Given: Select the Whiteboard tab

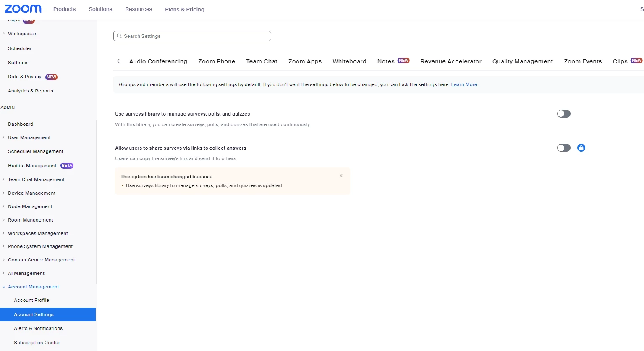Looking at the screenshot, I should click(x=349, y=61).
